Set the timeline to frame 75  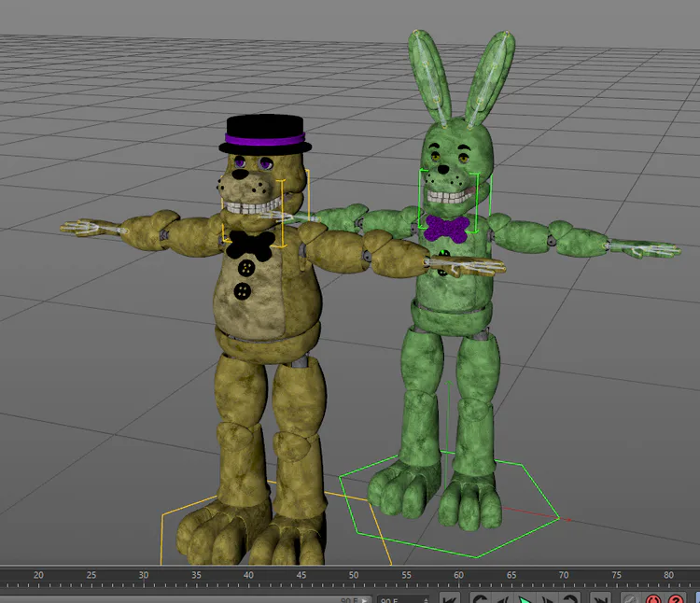(617, 575)
